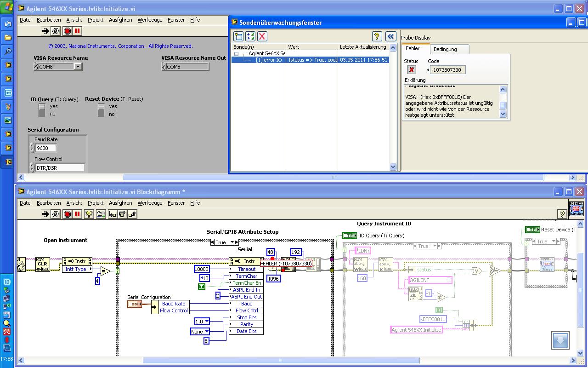
Task: Open Werkzeuge menu in block diagram window
Action: coord(150,203)
